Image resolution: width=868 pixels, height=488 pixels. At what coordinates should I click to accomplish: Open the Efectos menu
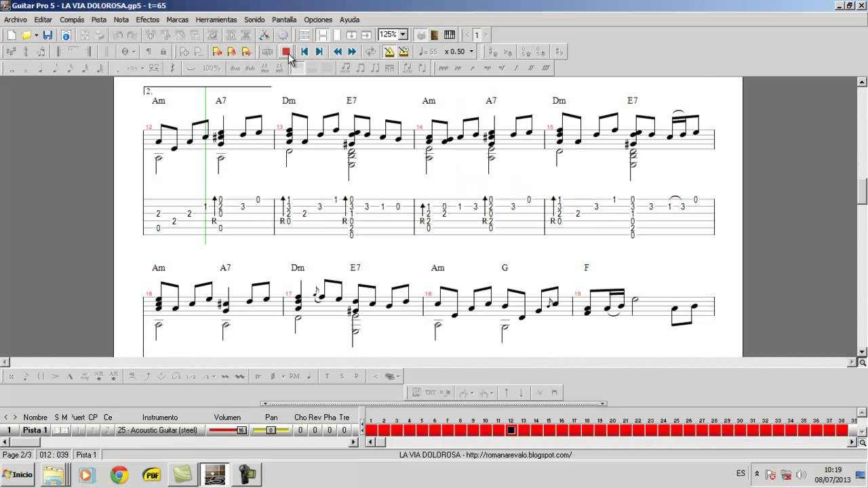click(x=147, y=20)
